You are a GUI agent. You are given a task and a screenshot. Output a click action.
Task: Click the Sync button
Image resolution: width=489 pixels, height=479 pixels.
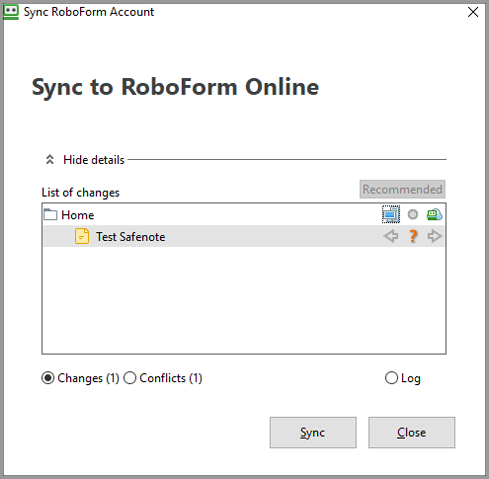pyautogui.click(x=313, y=432)
